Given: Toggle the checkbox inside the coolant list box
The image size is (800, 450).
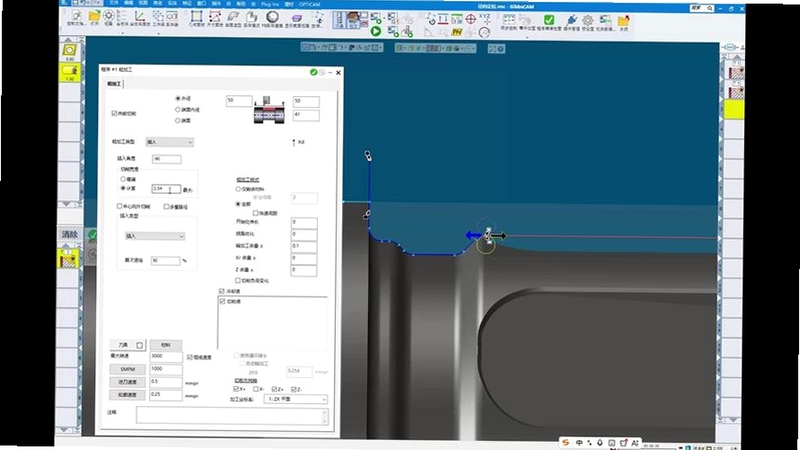Looking at the screenshot, I should pyautogui.click(x=222, y=302).
